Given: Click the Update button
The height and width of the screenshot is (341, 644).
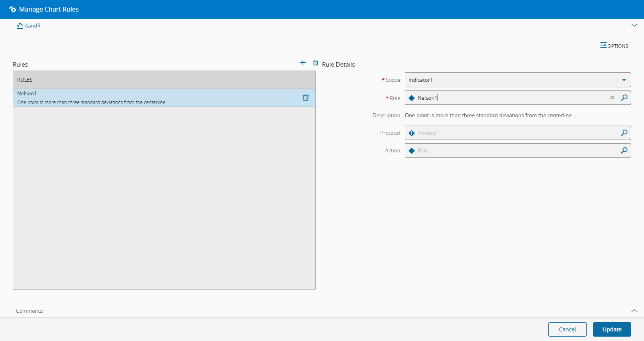Looking at the screenshot, I should tap(612, 329).
